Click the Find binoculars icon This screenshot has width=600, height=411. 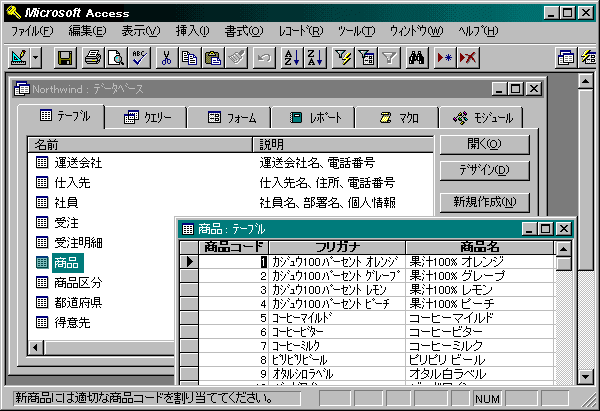[417, 58]
